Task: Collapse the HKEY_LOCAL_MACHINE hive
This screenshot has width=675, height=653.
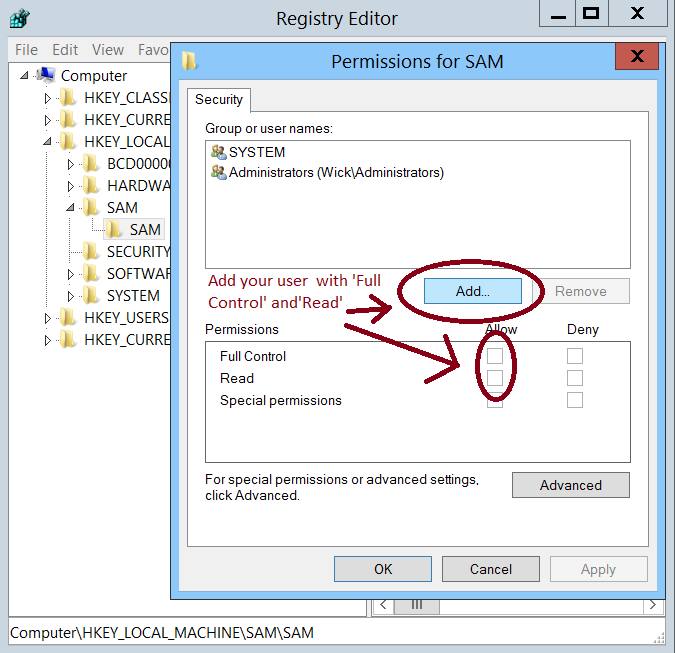Action: point(48,142)
